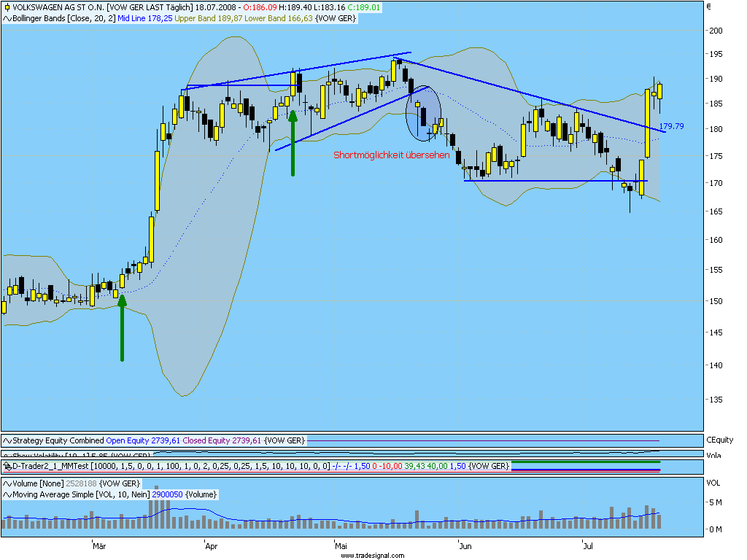
Task: Click the Mär label on the time axis
Action: click(x=99, y=546)
